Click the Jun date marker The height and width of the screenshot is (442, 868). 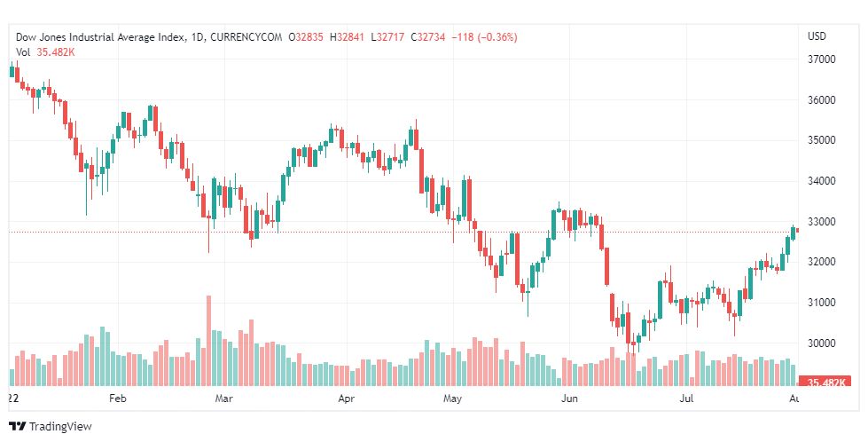(569, 399)
